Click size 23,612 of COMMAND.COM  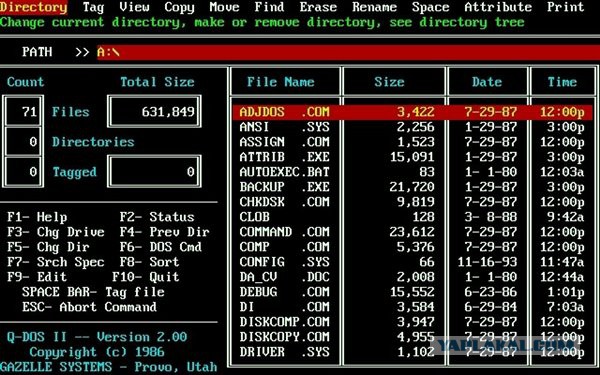(412, 232)
